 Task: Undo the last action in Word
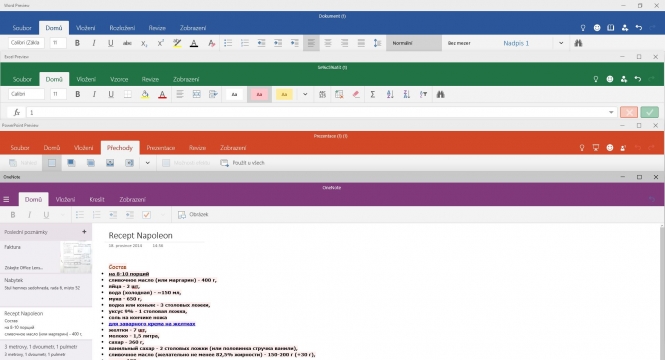pyautogui.click(x=638, y=28)
